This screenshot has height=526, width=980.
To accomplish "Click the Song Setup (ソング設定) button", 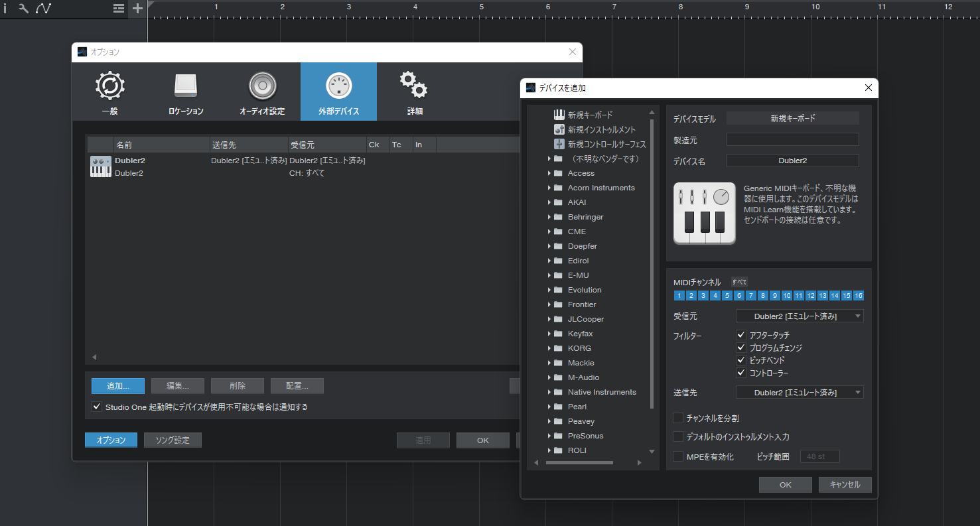I will click(x=173, y=440).
